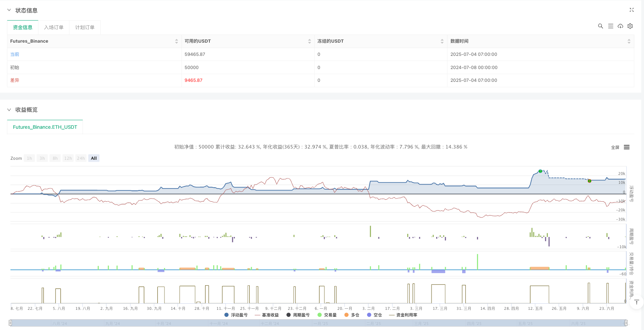Open the chart hamburger menu icon
Viewport: 644px width, 330px height.
pyautogui.click(x=627, y=147)
